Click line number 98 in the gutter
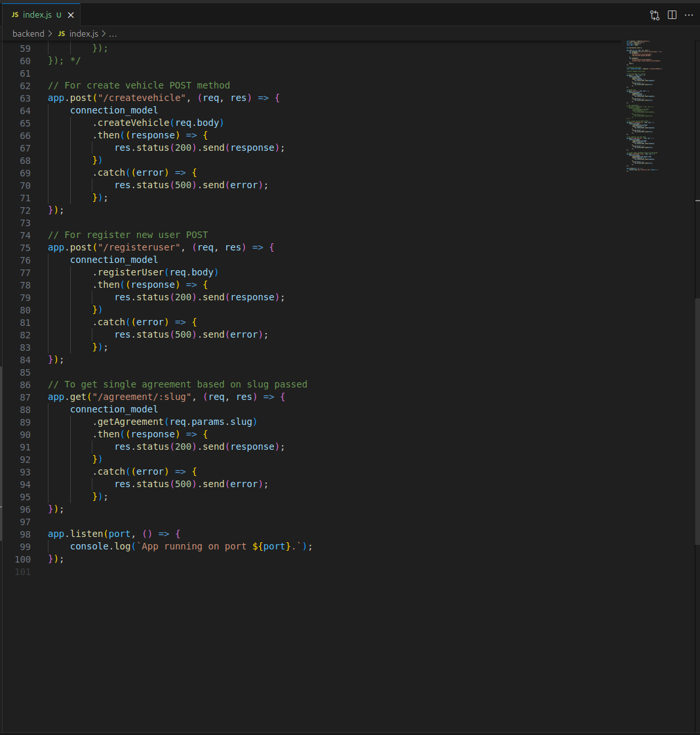The width and height of the screenshot is (700, 735). pyautogui.click(x=25, y=534)
